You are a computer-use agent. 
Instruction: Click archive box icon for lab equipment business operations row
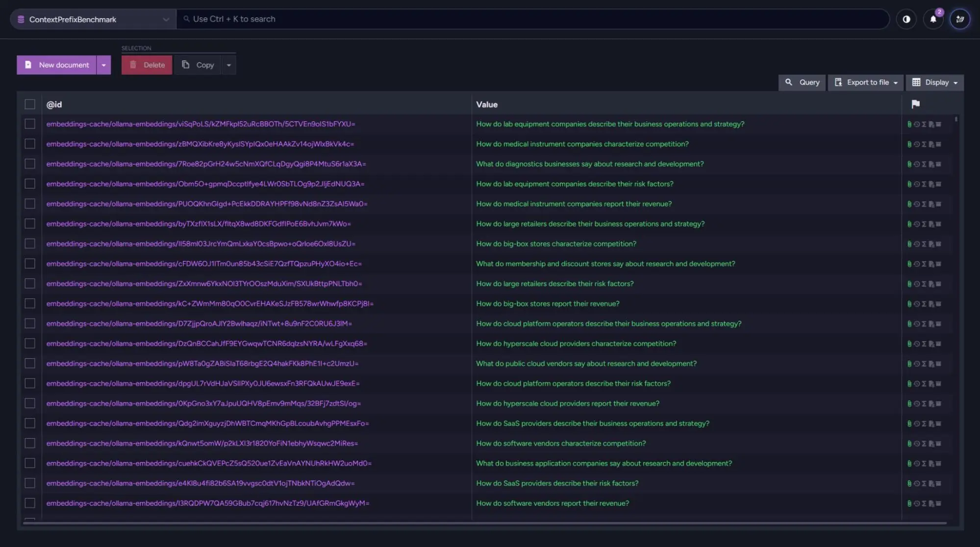938,124
